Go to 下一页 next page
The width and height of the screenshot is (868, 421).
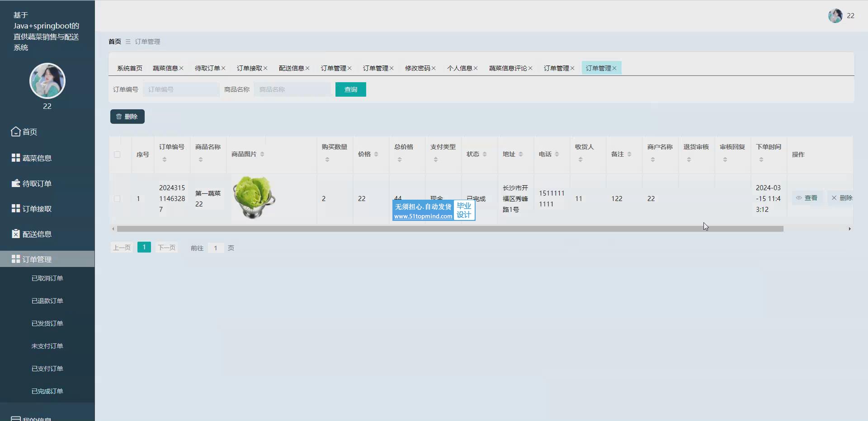166,248
